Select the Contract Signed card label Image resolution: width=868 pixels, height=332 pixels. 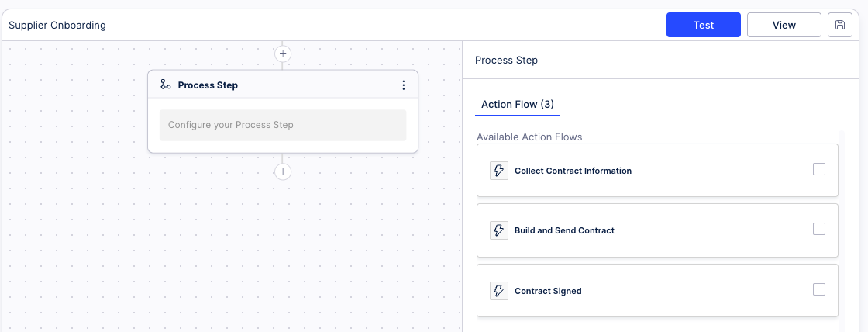point(548,291)
